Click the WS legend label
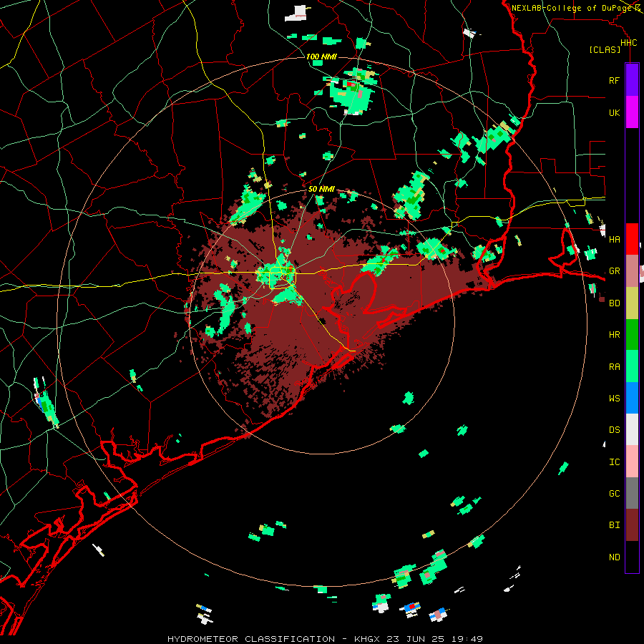Viewport: 644px width, 644px height. 614,399
